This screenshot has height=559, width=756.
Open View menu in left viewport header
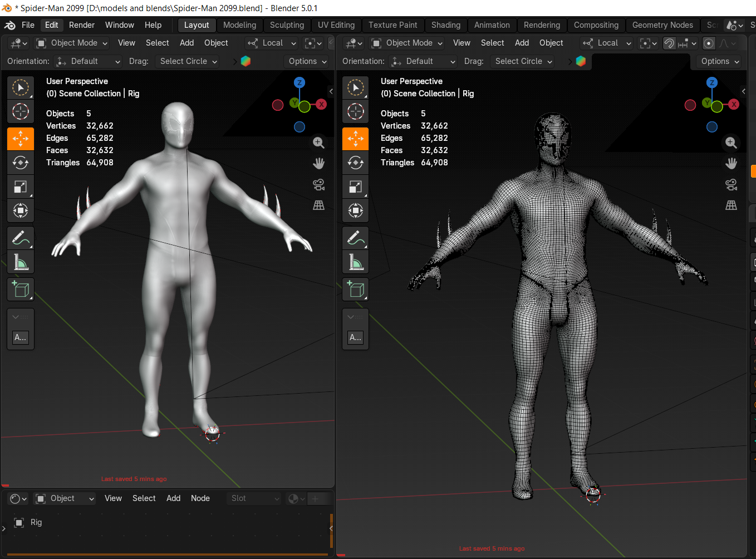pos(126,43)
